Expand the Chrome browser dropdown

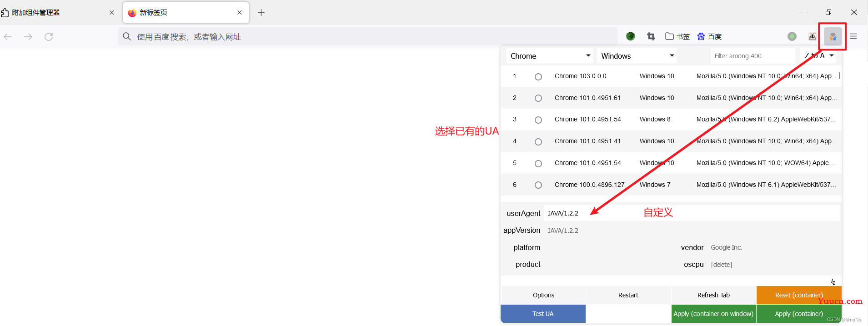pyautogui.click(x=549, y=56)
